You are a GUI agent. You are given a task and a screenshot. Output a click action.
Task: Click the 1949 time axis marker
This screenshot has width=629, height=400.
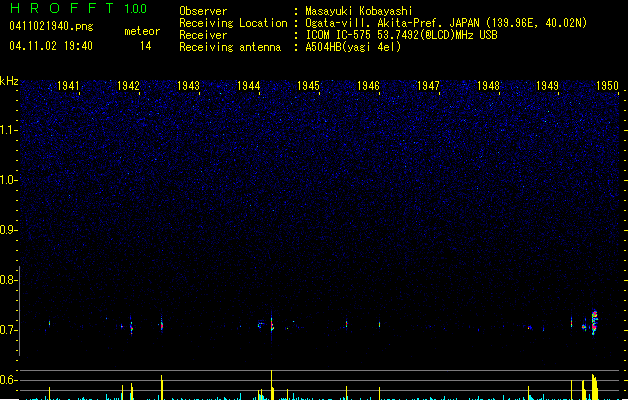(x=548, y=86)
